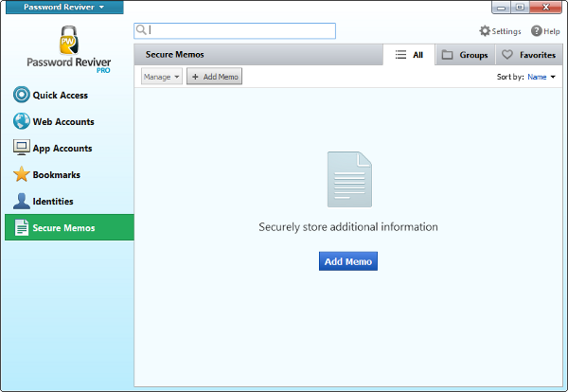This screenshot has width=568, height=392.
Task: Open Quick Access section label
Action: [61, 96]
